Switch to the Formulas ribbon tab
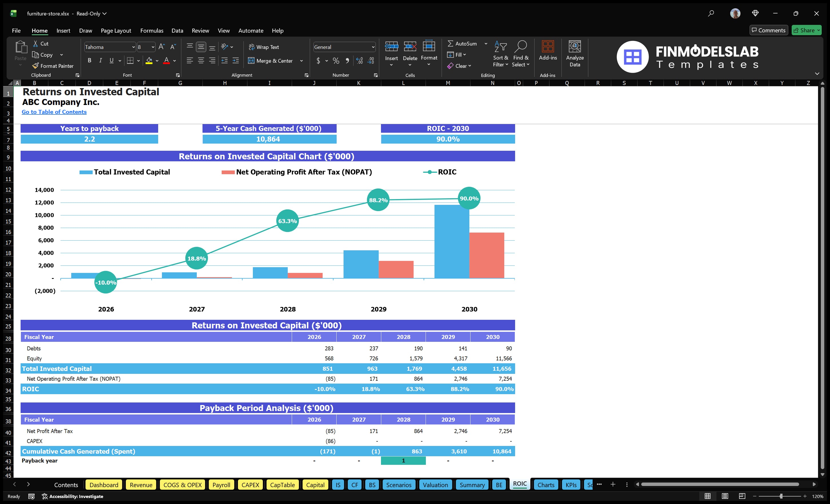Screen dimensions: 830x504 pyautogui.click(x=152, y=30)
